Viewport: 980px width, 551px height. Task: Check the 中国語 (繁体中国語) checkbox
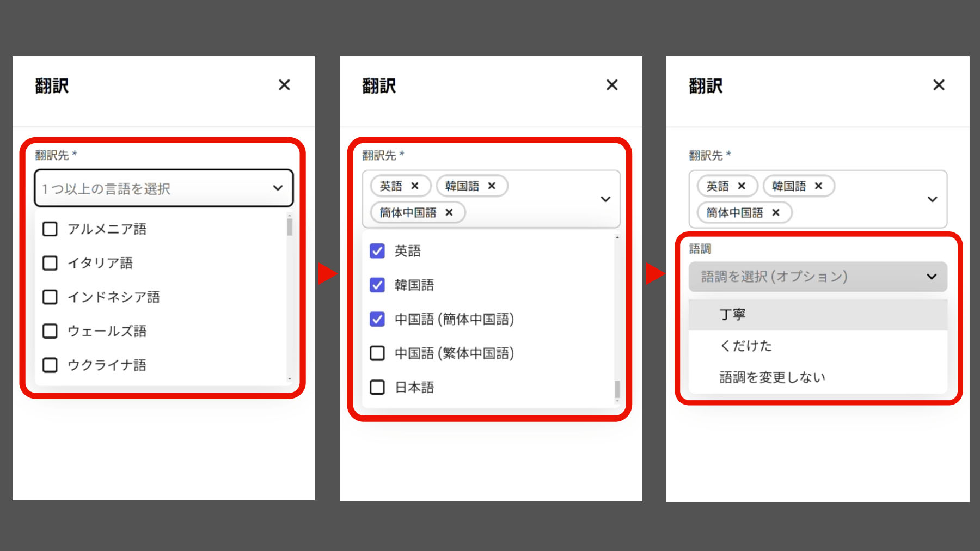(x=377, y=353)
